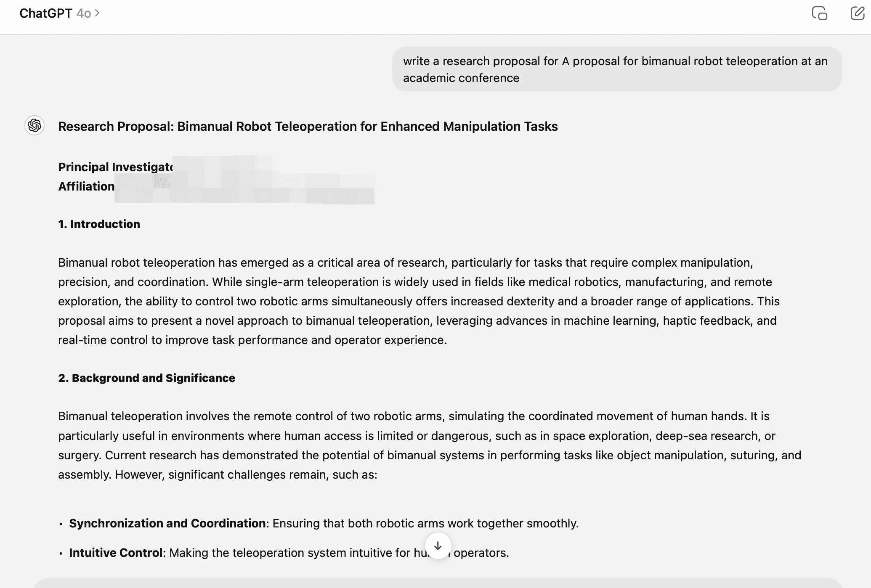This screenshot has width=871, height=588.
Task: Click the '1. Introduction' heading
Action: pos(99,224)
